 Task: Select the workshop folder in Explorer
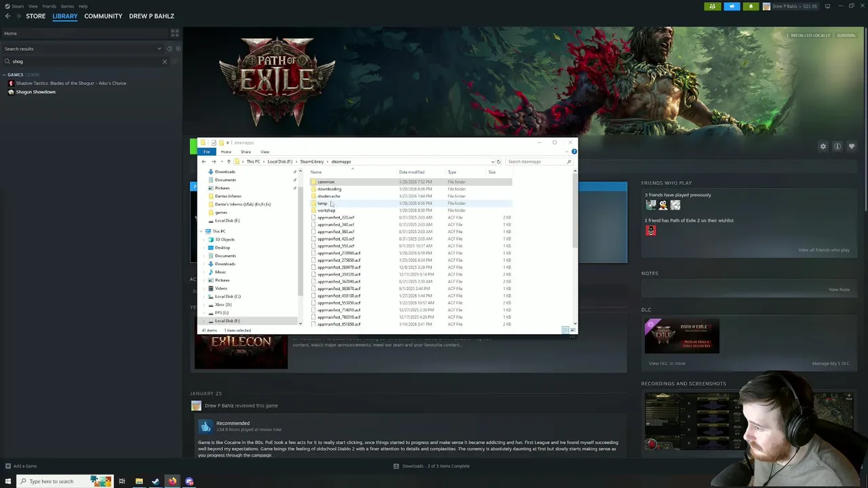tap(412, 211)
